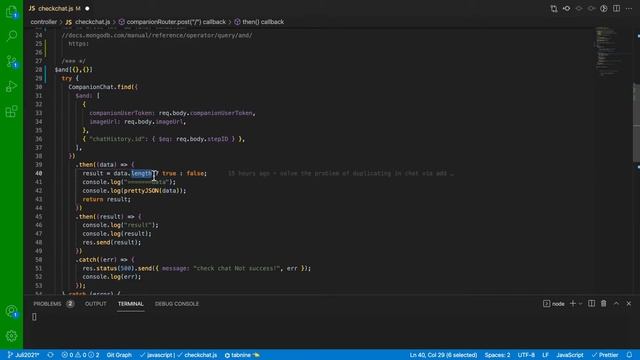Open the notifications bell in status bar
The image size is (640, 360).
629,355
